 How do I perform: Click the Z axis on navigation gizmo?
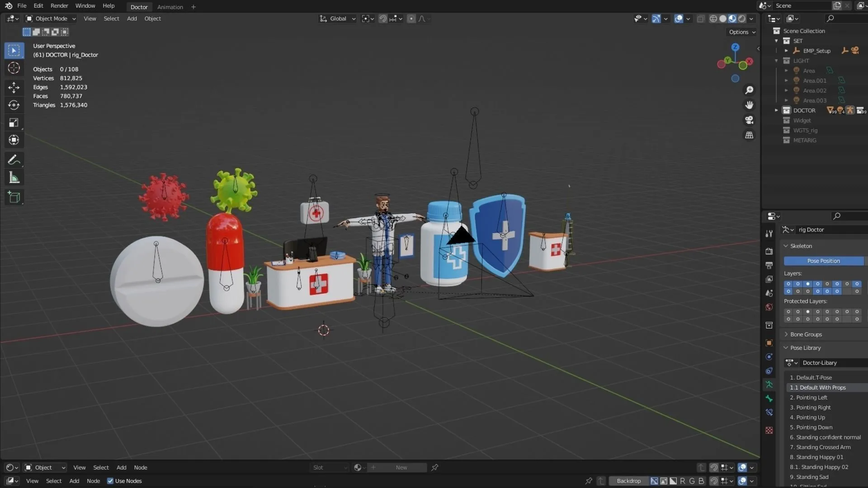(735, 47)
